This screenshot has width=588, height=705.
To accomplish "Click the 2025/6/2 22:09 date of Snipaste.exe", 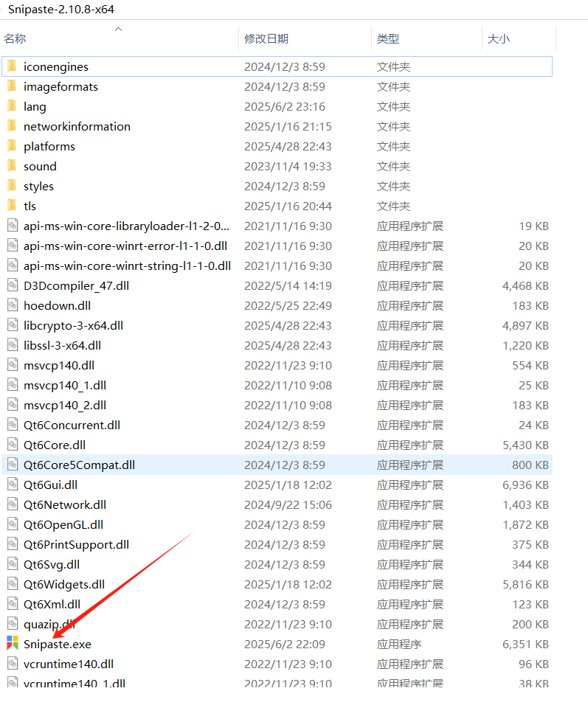I will point(284,645).
